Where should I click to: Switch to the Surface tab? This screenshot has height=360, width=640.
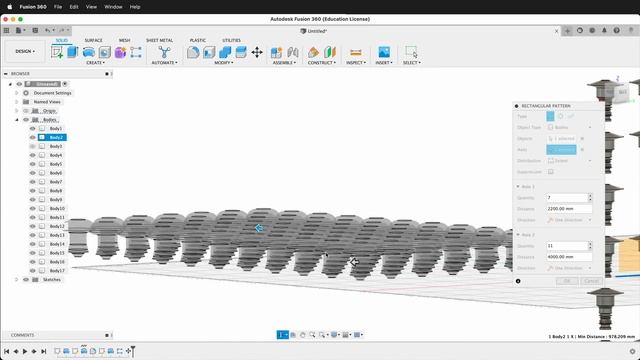pyautogui.click(x=93, y=40)
